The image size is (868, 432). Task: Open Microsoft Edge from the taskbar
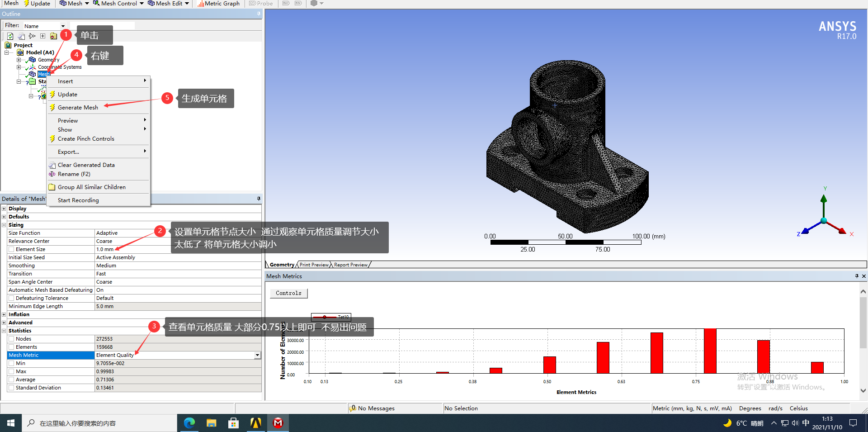click(189, 423)
